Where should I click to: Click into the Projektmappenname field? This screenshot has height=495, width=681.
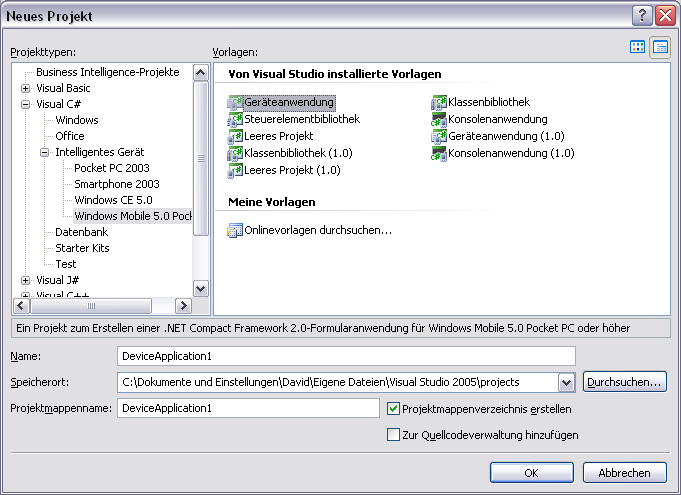point(248,408)
